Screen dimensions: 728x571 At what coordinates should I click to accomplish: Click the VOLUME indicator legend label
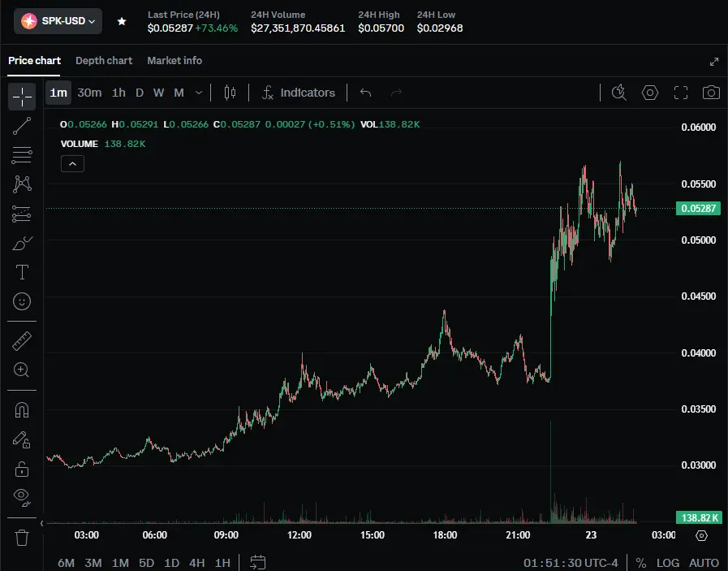pos(80,144)
